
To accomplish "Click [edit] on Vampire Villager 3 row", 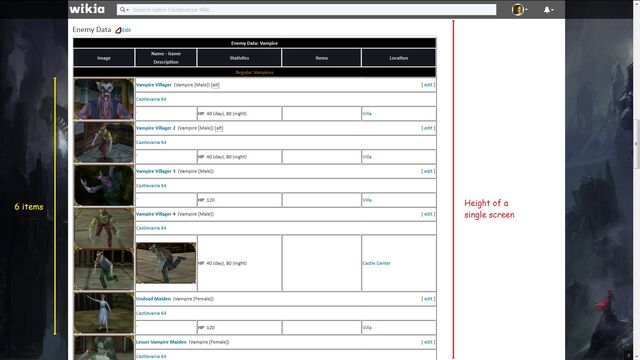I will point(428,171).
